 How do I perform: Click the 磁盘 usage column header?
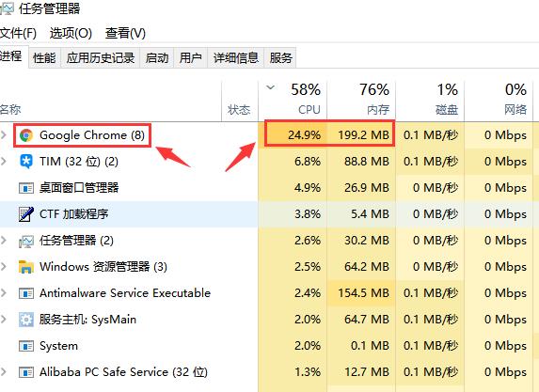430,101
